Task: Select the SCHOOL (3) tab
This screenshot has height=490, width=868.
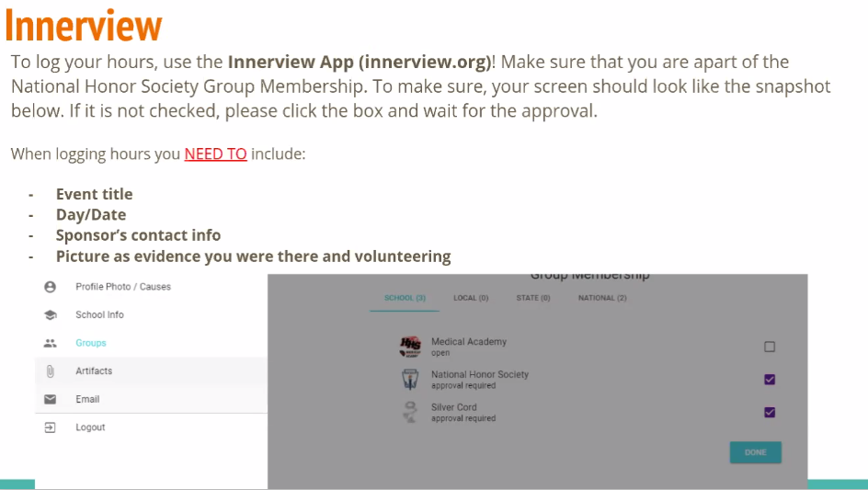Action: (x=405, y=298)
